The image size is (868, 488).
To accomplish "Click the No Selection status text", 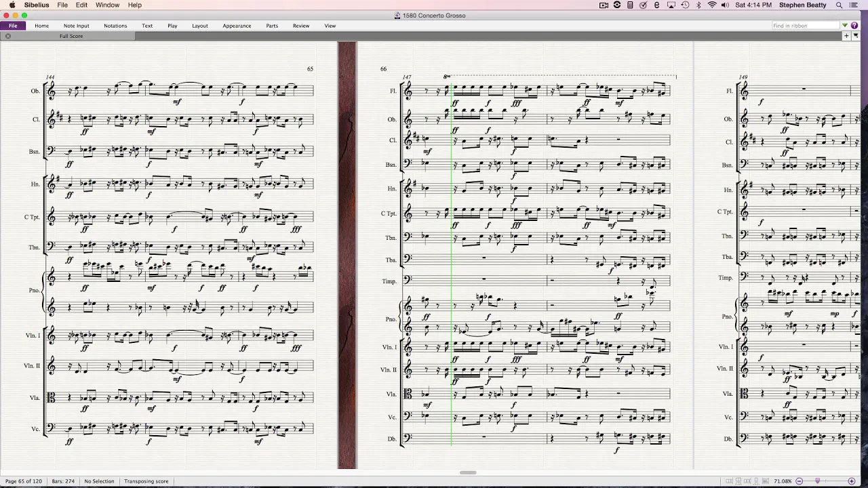I will tap(99, 481).
